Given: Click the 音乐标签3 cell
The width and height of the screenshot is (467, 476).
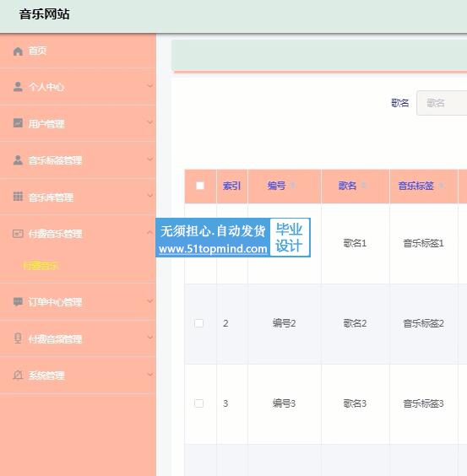Looking at the screenshot, I should [424, 403].
